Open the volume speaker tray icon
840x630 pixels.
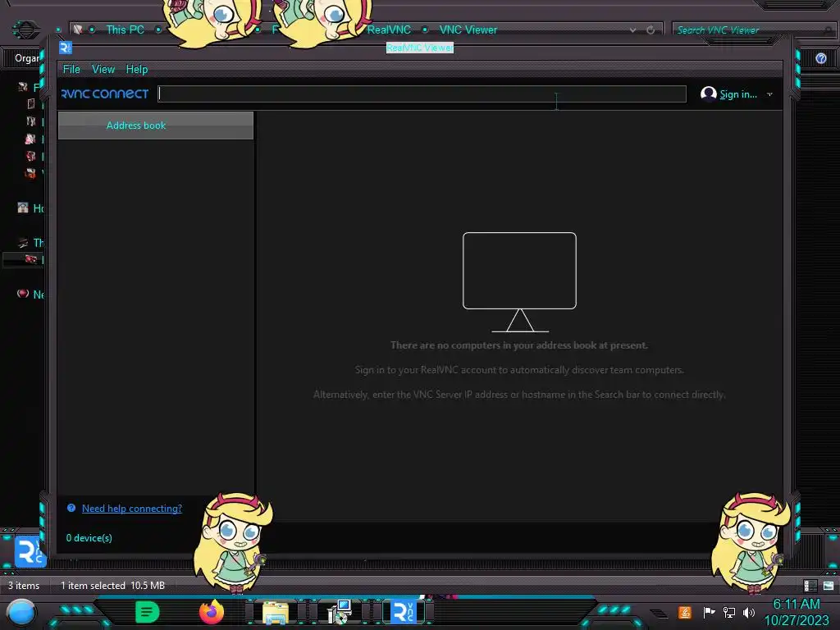click(749, 612)
